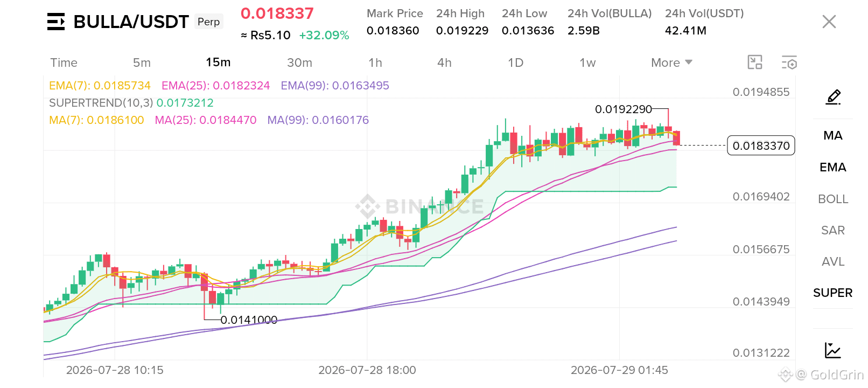Expand the More timeframes dropdown

tap(671, 63)
